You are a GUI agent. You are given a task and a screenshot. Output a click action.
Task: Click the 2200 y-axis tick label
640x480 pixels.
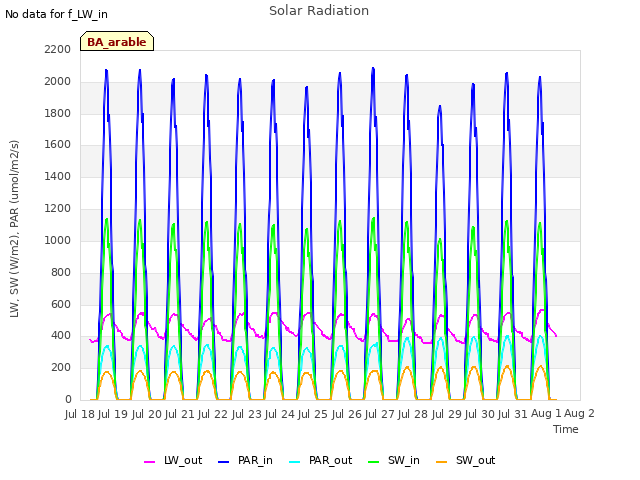click(58, 49)
